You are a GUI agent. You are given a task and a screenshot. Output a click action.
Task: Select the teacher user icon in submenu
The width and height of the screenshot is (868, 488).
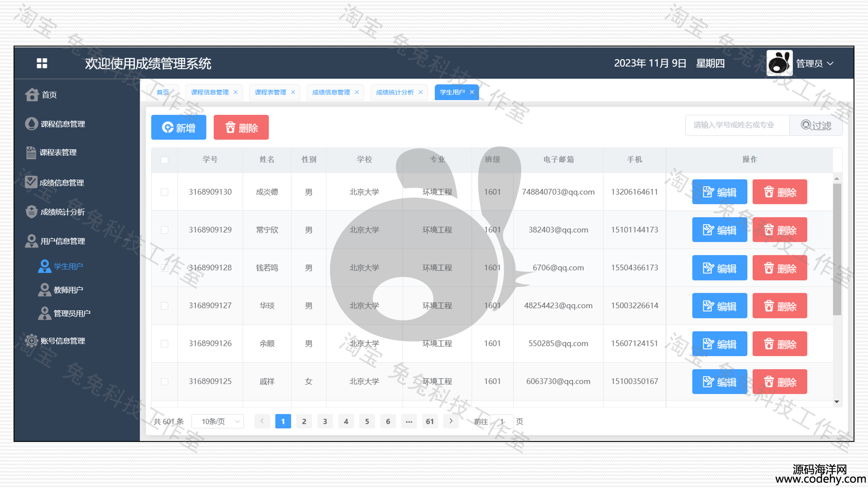coord(44,290)
